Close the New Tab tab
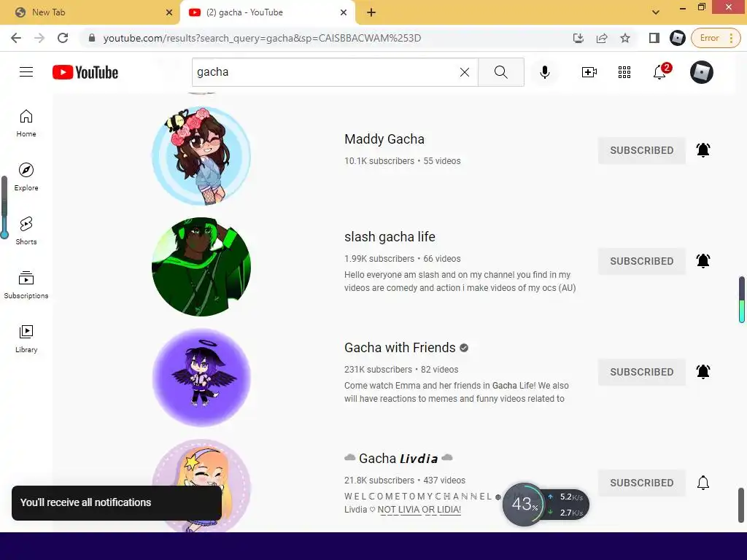The height and width of the screenshot is (560, 747). (169, 12)
